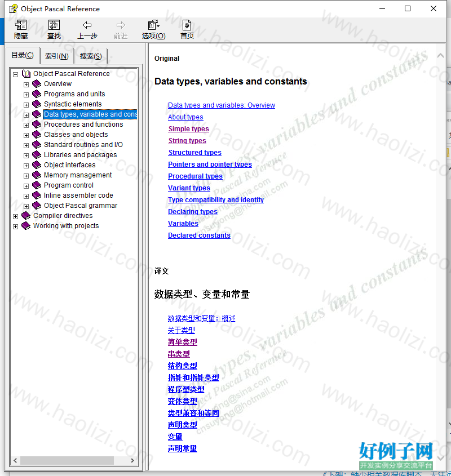Open the 指针和指针类型 link
451x476 pixels.
click(193, 377)
